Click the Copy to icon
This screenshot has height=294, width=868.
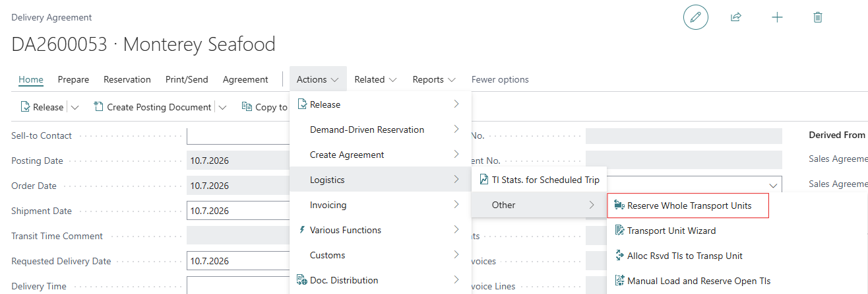click(247, 107)
